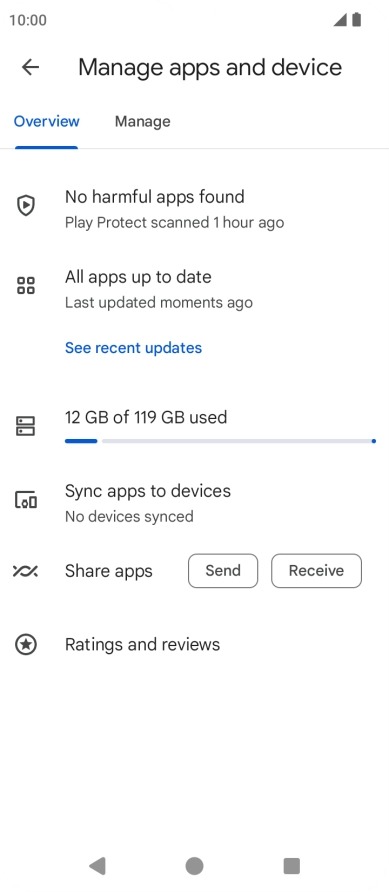Image resolution: width=389 pixels, height=892 pixels.
Task: Click the storage usage progress bar
Action: pyautogui.click(x=221, y=441)
